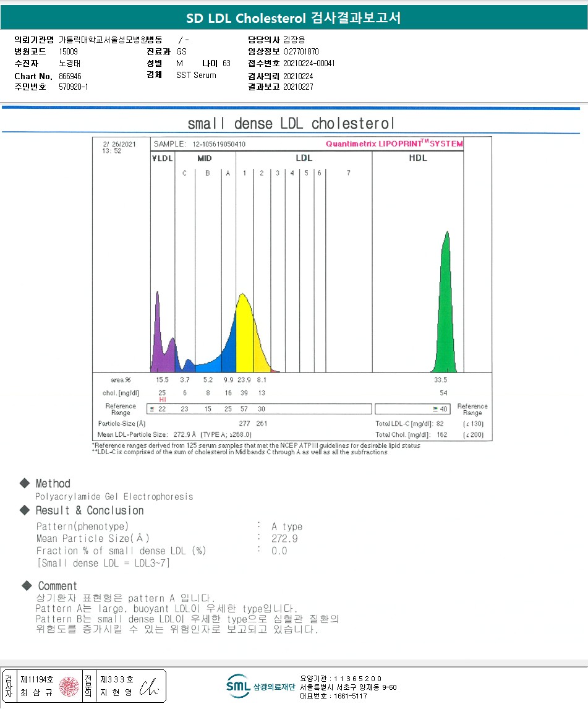The height and width of the screenshot is (709, 588).
Task: Select the pattern result A type
Action: pyautogui.click(x=287, y=526)
